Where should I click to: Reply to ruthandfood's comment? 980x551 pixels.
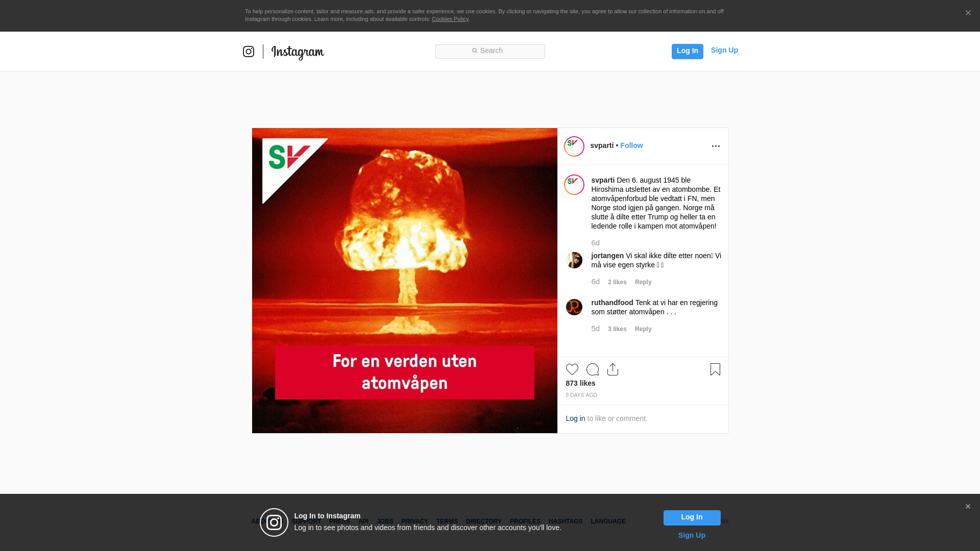(x=643, y=329)
